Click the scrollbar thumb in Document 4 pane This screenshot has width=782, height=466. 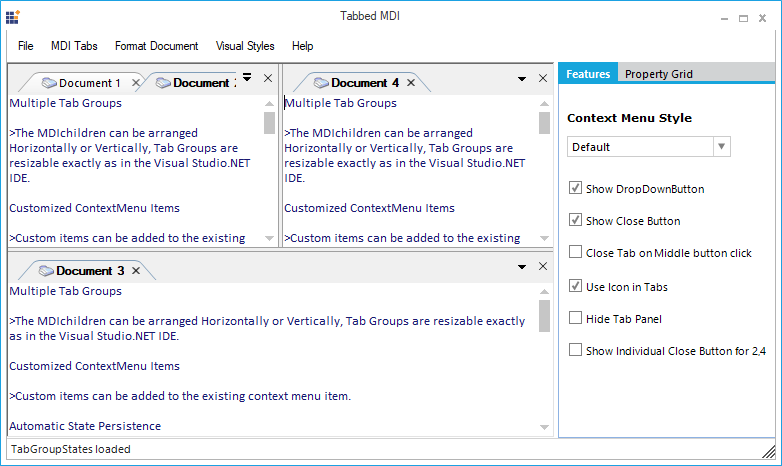click(544, 123)
